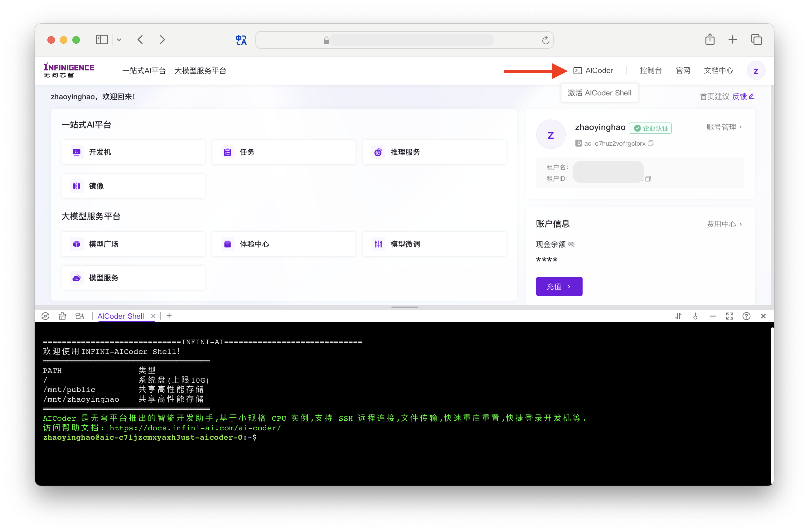809x532 pixels.
Task: Select the AICoder Shell tab
Action: point(121,316)
